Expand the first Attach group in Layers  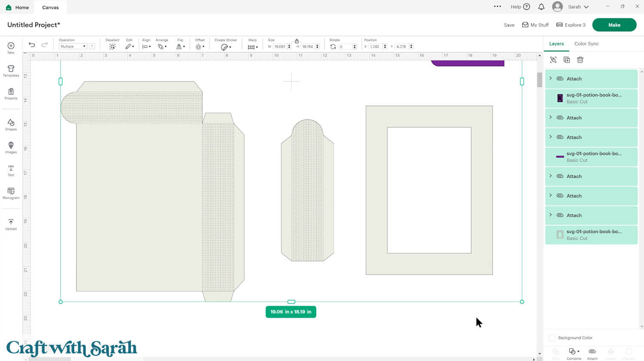[550, 79]
